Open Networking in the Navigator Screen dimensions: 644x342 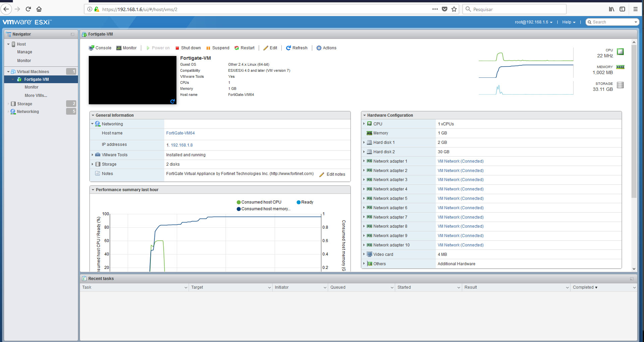(x=28, y=112)
